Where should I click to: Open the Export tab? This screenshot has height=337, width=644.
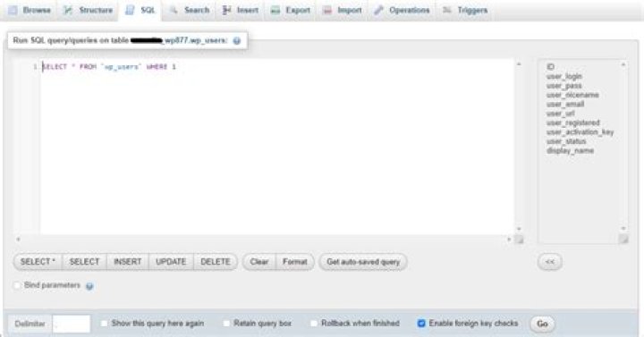291,10
